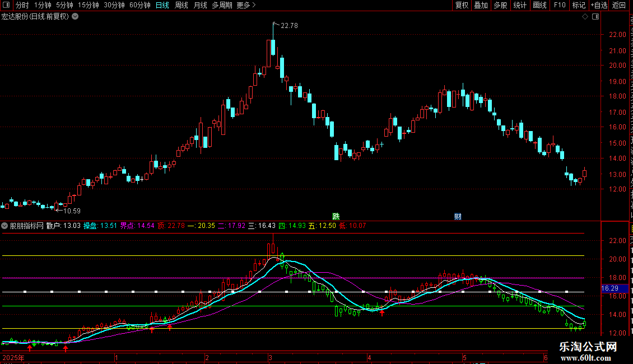Activate the 画线 drawing tool
The height and width of the screenshot is (364, 633).
coord(539,5)
